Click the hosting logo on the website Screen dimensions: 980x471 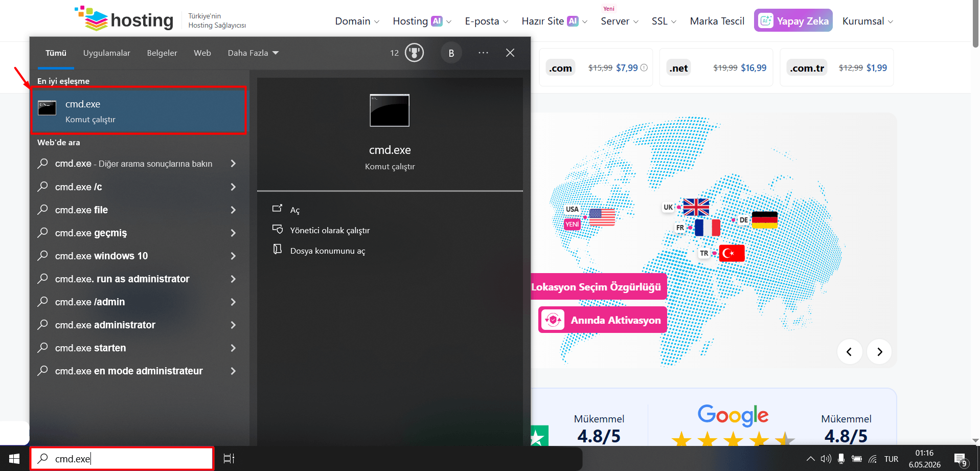point(124,19)
